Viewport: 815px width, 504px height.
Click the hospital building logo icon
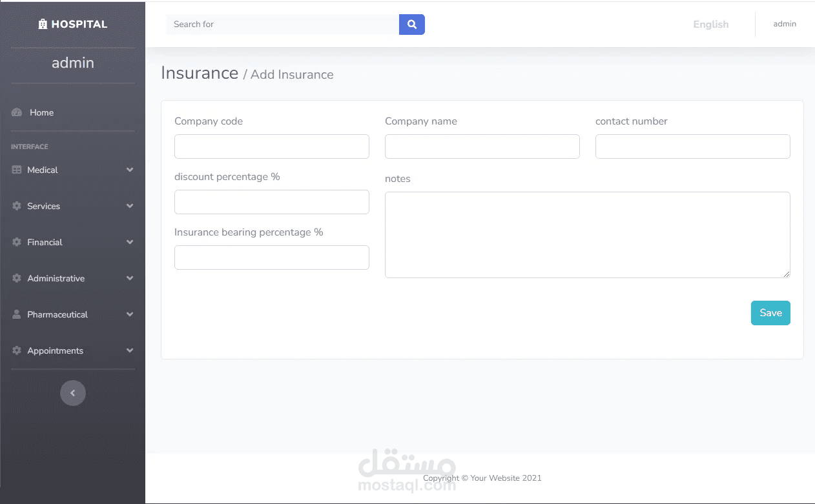[43, 25]
